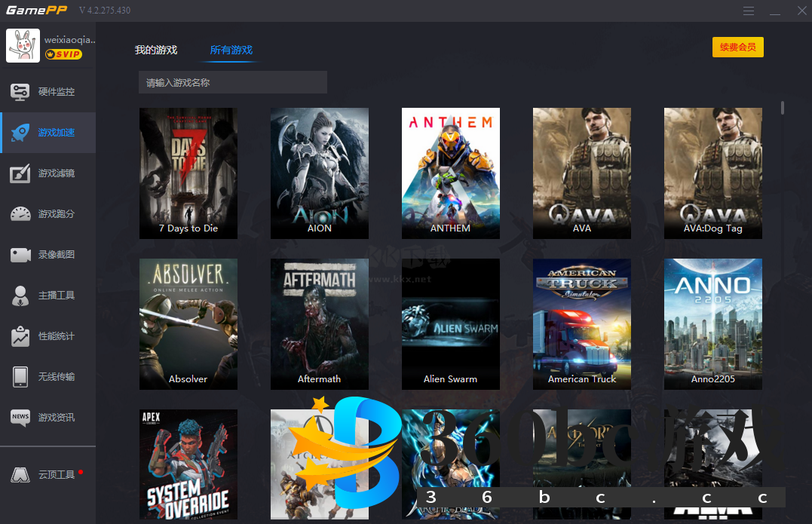The image size is (812, 524).
Task: Select the ANTHEM game cover
Action: 450,173
